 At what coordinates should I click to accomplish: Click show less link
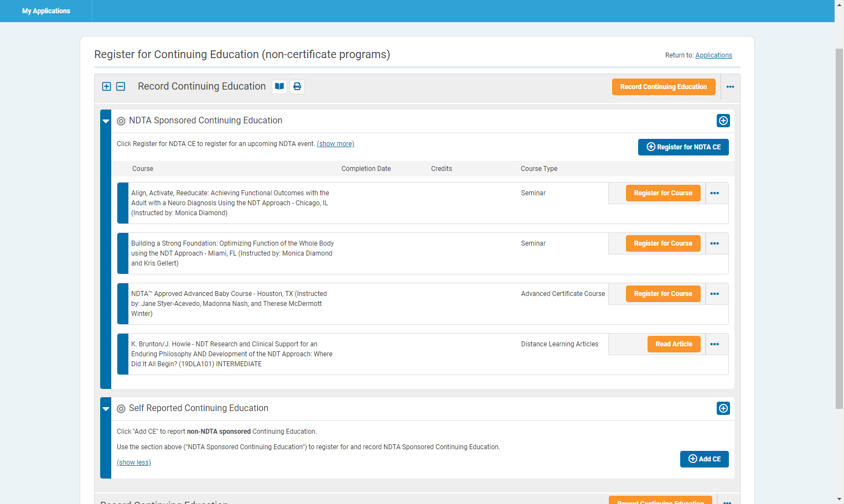point(134,463)
